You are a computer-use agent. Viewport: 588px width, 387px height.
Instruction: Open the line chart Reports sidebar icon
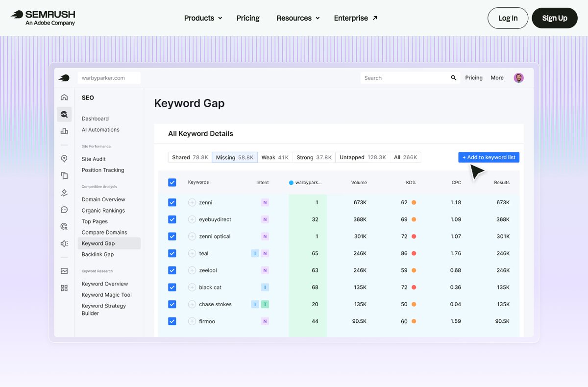pyautogui.click(x=64, y=271)
